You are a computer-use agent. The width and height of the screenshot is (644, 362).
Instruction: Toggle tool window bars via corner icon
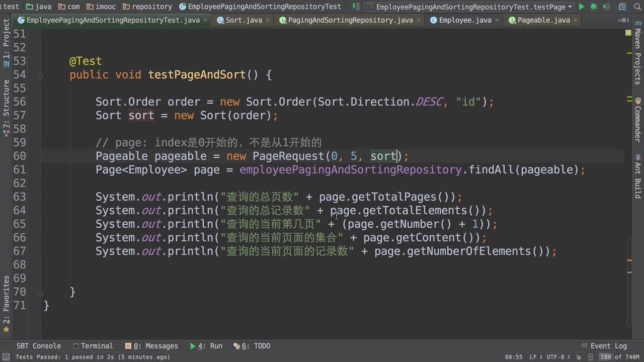(6, 357)
